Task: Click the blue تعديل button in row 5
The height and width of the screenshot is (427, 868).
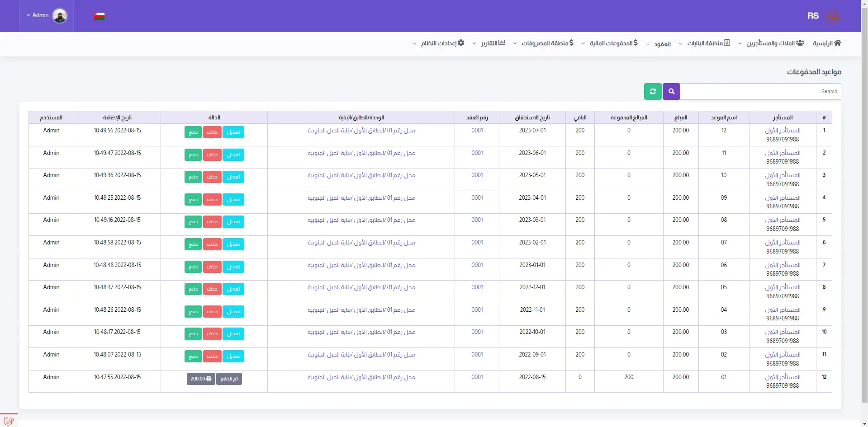Action: 233,222
